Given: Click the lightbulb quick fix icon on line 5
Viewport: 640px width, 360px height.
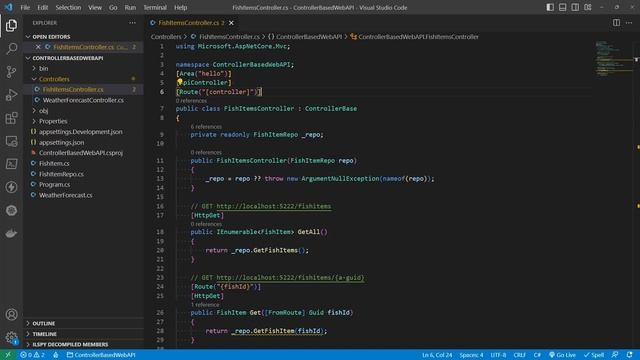Looking at the screenshot, I should click(x=180, y=82).
